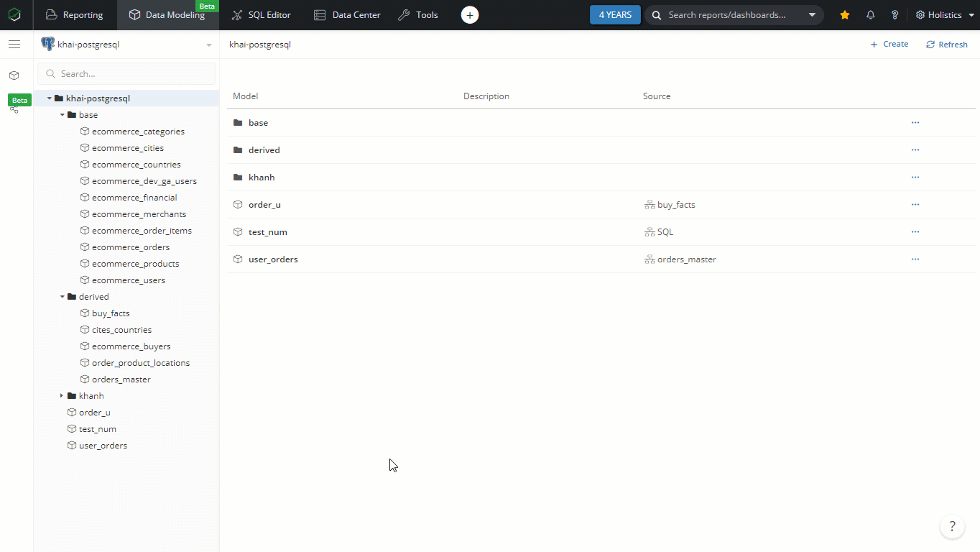Open the three-dot menu for order_u row
980x552 pixels.
pyautogui.click(x=915, y=205)
